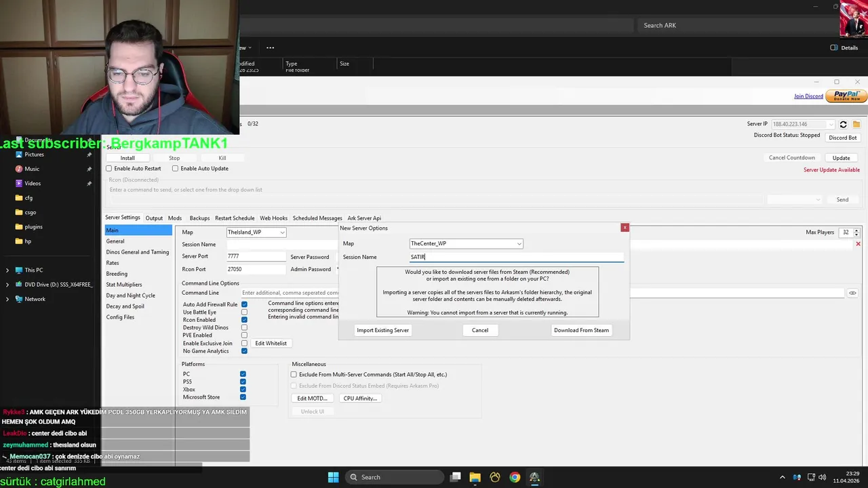Click the Server Port field showing 7777
Viewport: 868px width, 488px height.
[x=256, y=257]
